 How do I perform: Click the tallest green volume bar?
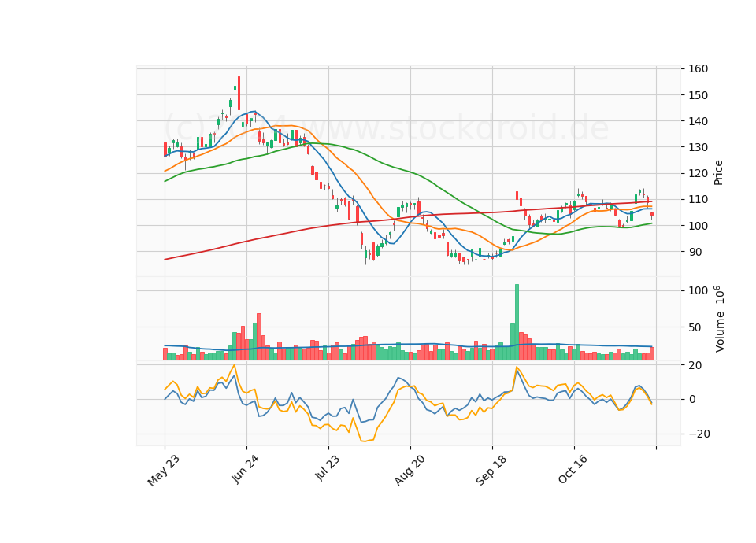tap(517, 323)
